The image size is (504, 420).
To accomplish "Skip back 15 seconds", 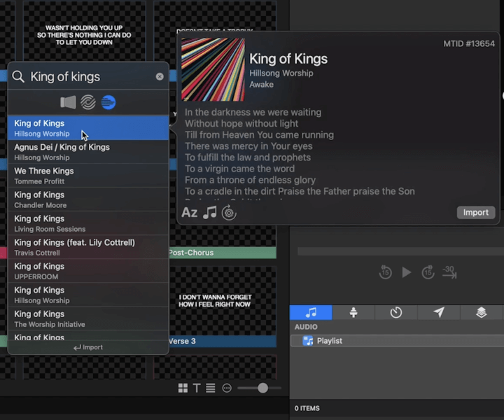I will [x=385, y=272].
